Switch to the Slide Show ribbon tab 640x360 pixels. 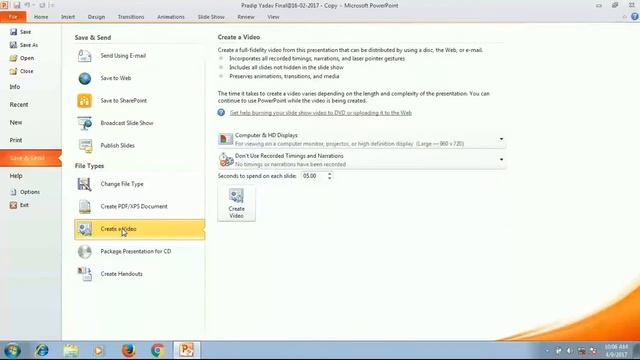(x=211, y=17)
